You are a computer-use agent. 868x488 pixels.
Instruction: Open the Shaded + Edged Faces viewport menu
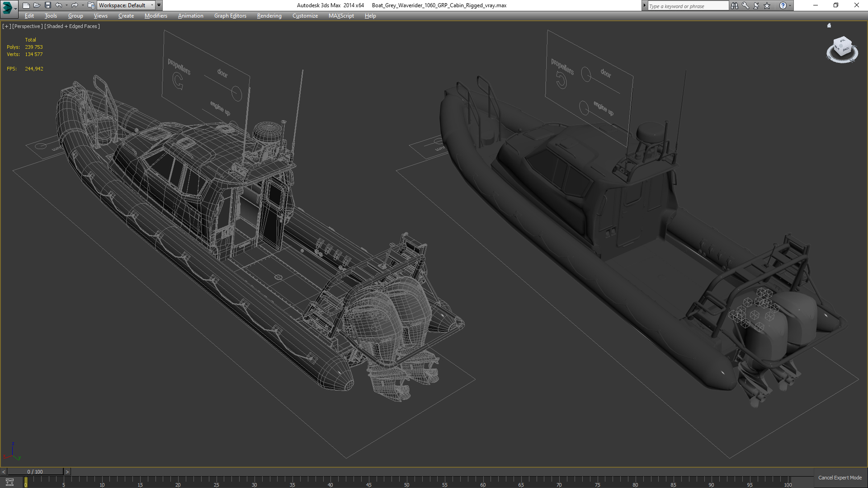click(72, 26)
